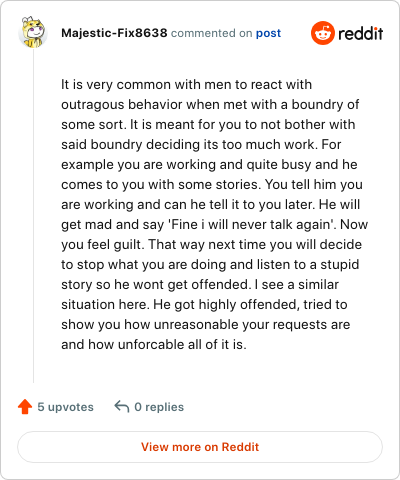Click the final line "and how unforcable all of it is"
The image size is (400, 480).
click(154, 345)
